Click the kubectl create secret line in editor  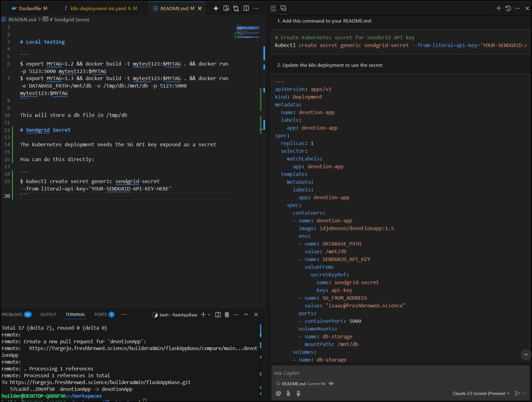coord(95,185)
